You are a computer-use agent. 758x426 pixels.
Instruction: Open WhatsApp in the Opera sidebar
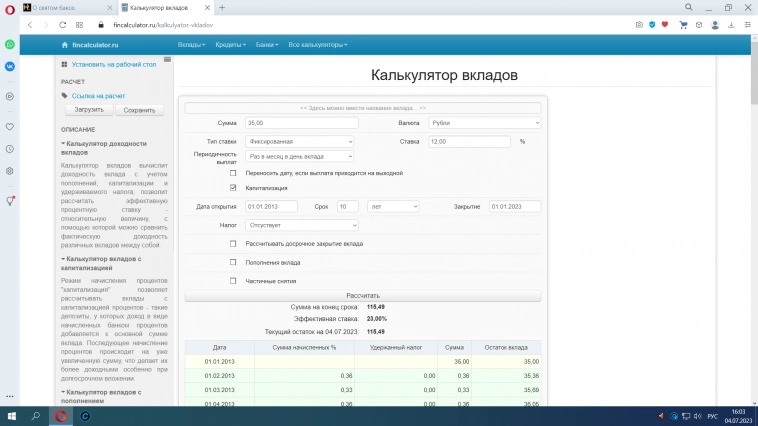point(10,45)
